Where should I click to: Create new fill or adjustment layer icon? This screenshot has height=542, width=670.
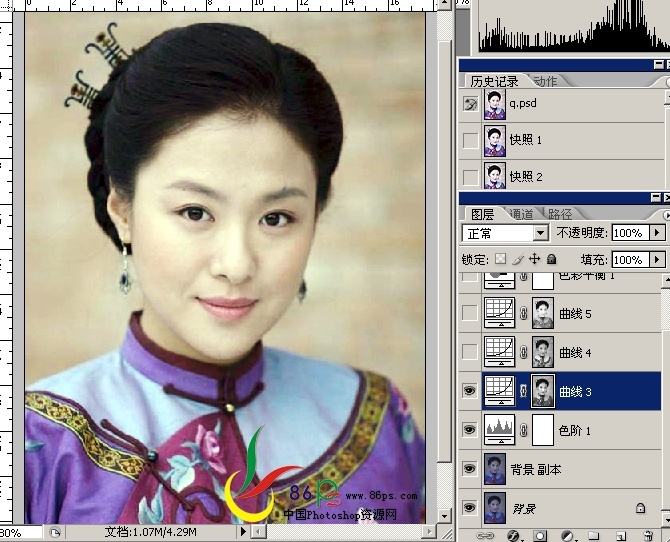(x=567, y=536)
